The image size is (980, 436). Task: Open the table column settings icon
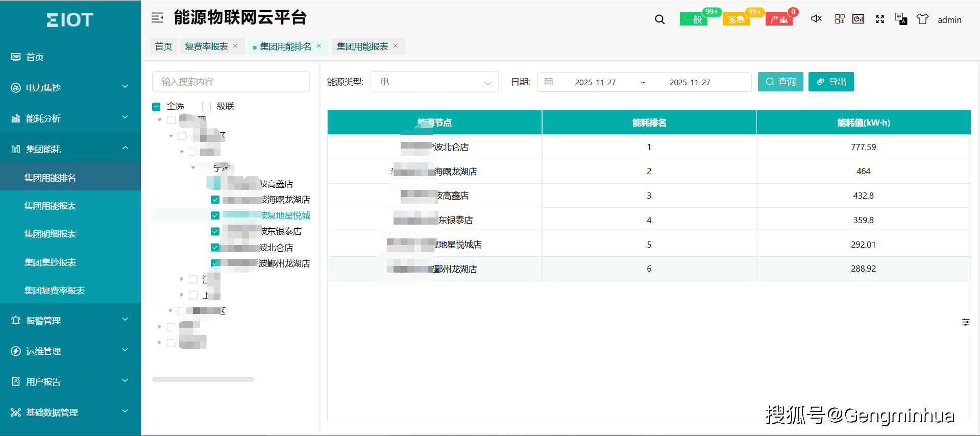[966, 322]
